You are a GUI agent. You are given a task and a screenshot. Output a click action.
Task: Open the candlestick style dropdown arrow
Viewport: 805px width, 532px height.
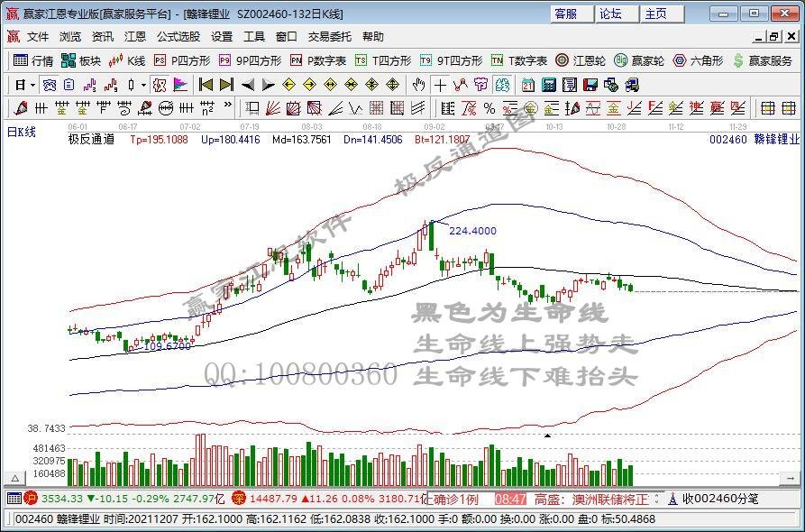[x=143, y=85]
